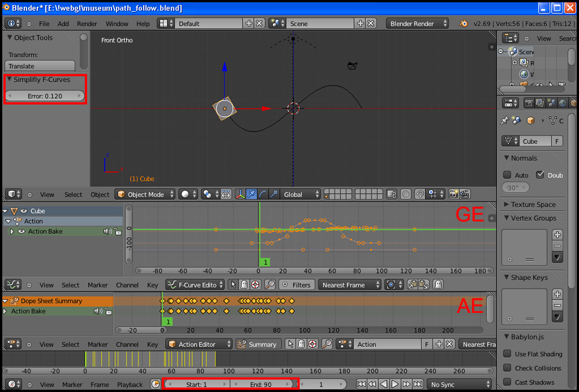This screenshot has width=579, height=392.
Task: Jump to the end frame playback icon
Action: click(x=418, y=384)
